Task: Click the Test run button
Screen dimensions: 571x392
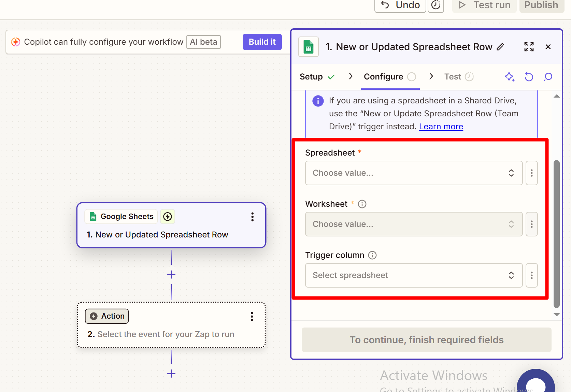Action: point(484,5)
